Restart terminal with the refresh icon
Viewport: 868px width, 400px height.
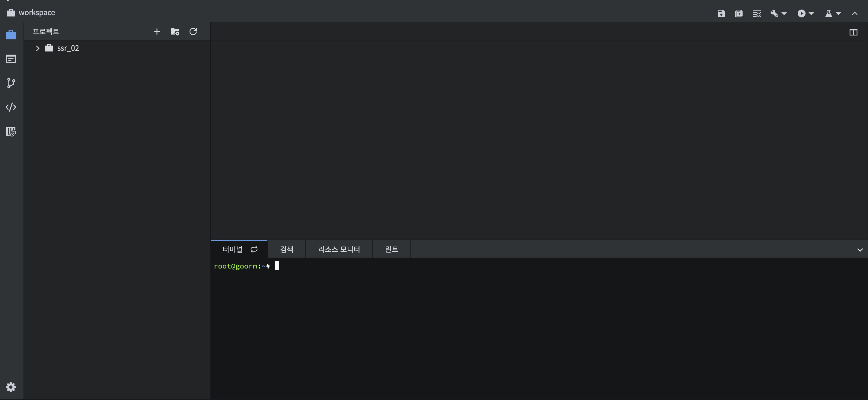click(x=254, y=249)
